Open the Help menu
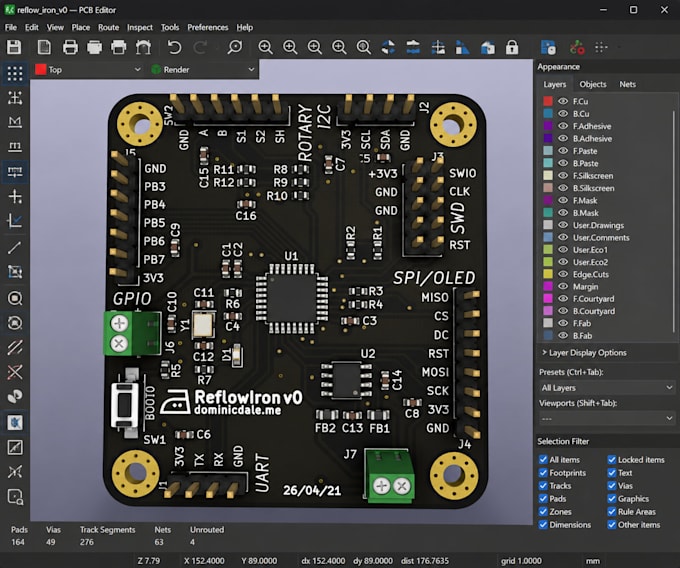680x568 pixels. pyautogui.click(x=245, y=27)
